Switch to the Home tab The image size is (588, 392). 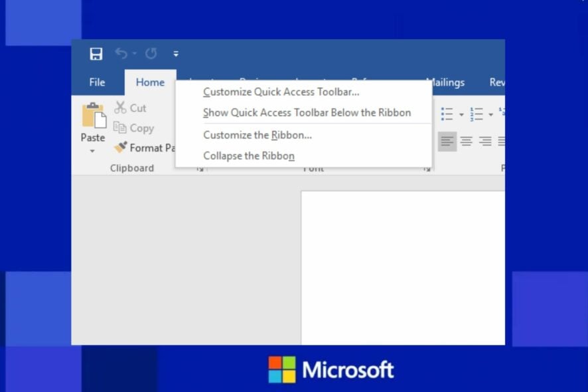[x=150, y=82]
